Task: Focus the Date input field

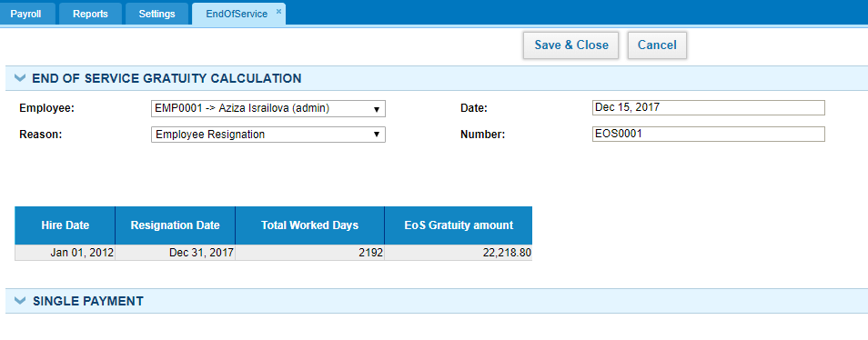Action: coord(709,108)
